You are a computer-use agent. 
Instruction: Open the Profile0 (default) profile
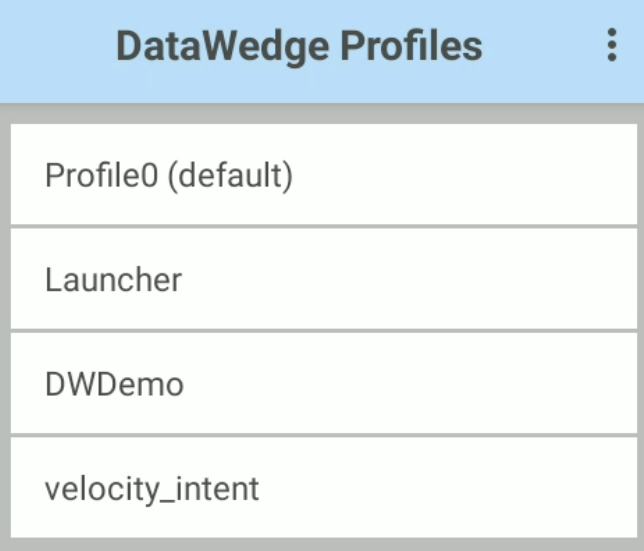coord(322,175)
